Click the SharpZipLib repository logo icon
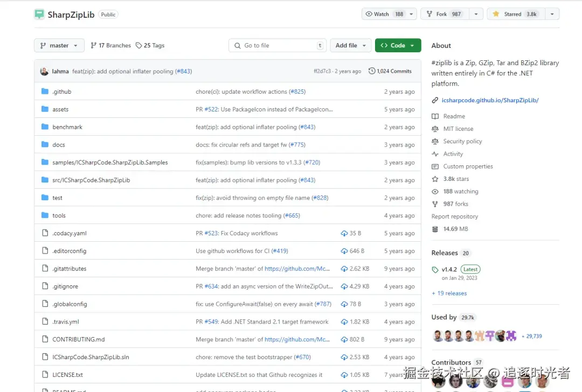582x392 pixels. pyautogui.click(x=39, y=15)
